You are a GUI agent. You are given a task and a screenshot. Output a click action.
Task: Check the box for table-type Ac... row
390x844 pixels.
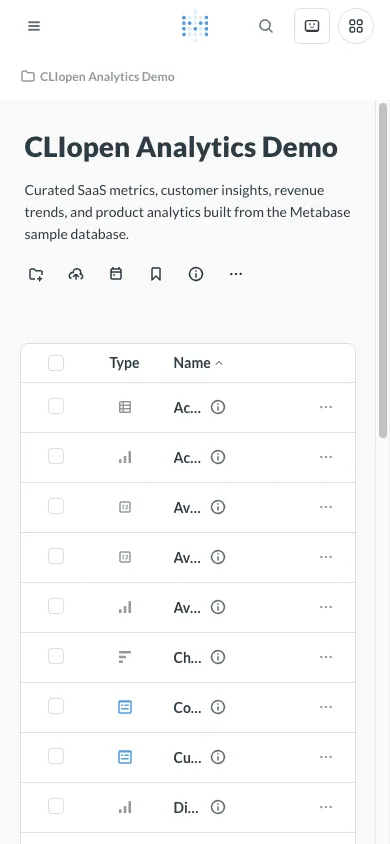point(56,406)
